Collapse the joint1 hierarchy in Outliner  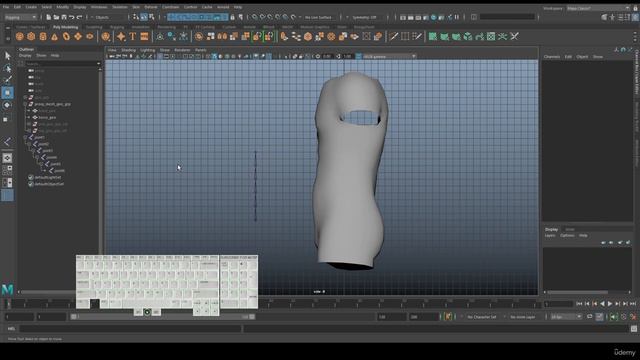click(x=25, y=138)
